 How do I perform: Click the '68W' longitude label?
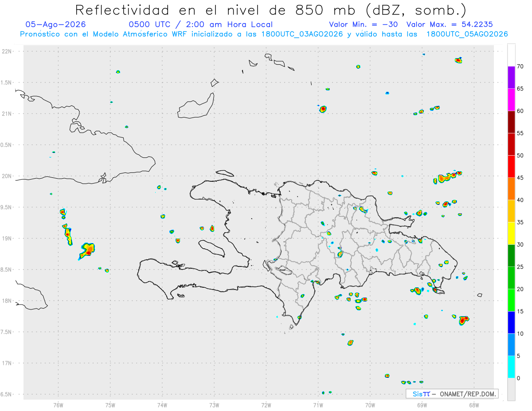point(474,405)
